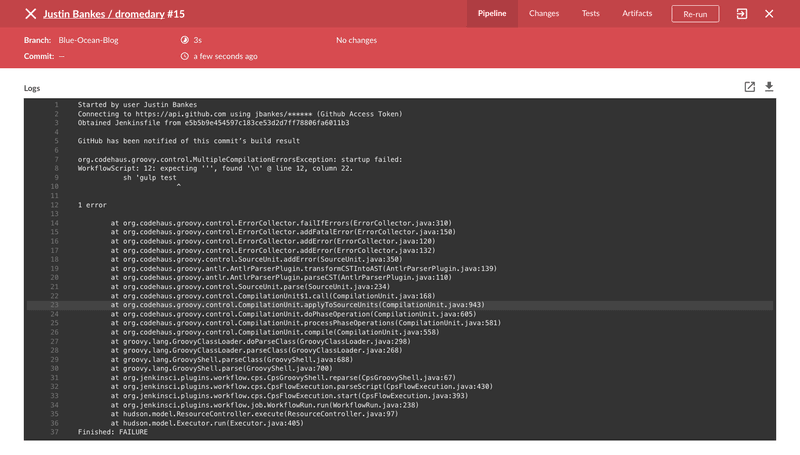
Task: Click the time icon beside 'a few seconds ago'
Action: click(x=185, y=56)
